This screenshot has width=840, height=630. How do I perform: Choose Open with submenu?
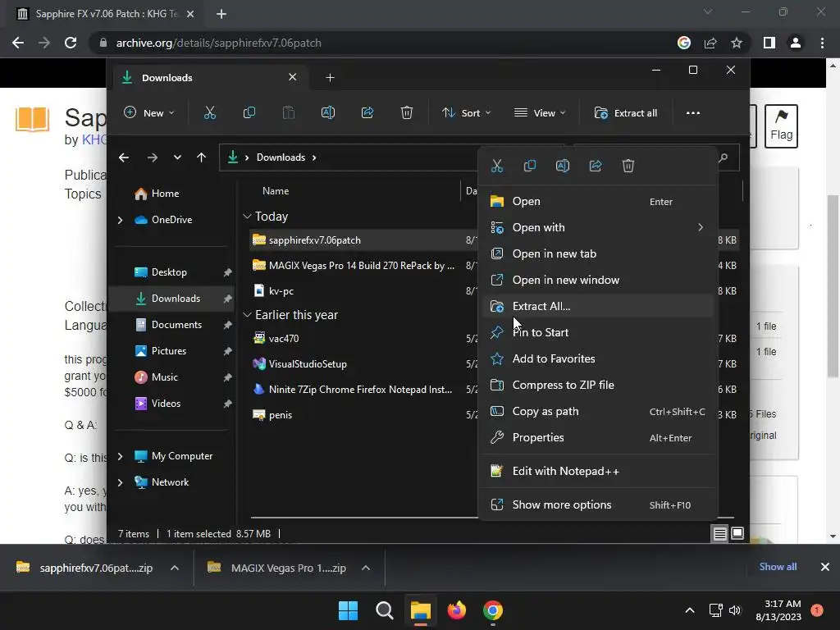(x=597, y=228)
